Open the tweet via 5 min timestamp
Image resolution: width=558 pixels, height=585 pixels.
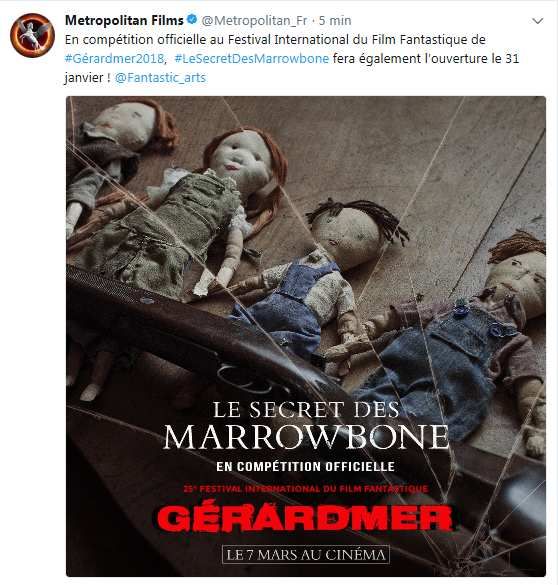coord(335,21)
